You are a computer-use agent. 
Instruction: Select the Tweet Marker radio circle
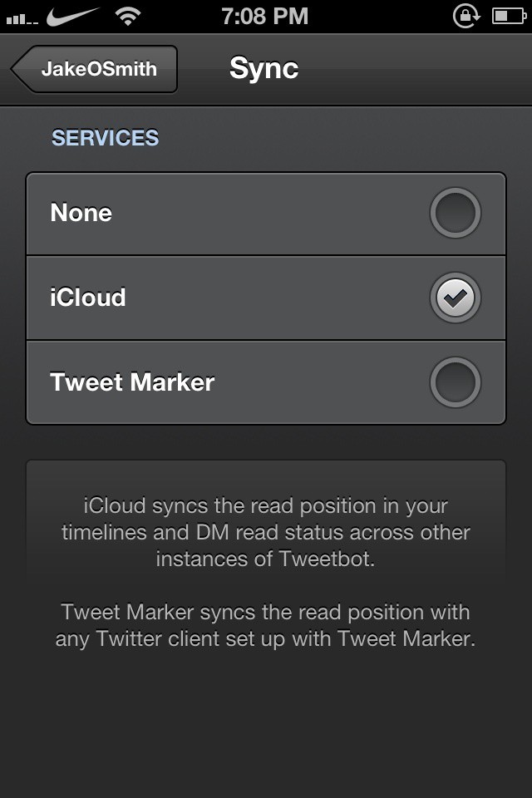pyautogui.click(x=455, y=382)
